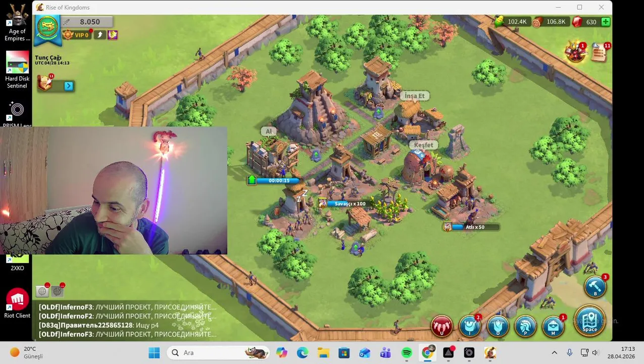Viewport: 644px width, 364px height.
Task: Open chat message from InfernoF2
Action: (127, 316)
